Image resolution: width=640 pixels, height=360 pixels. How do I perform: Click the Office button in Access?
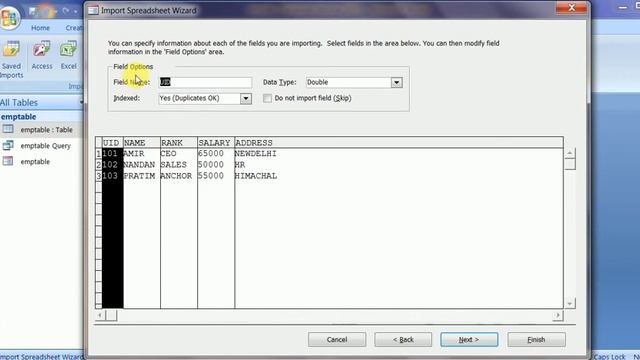point(9,17)
